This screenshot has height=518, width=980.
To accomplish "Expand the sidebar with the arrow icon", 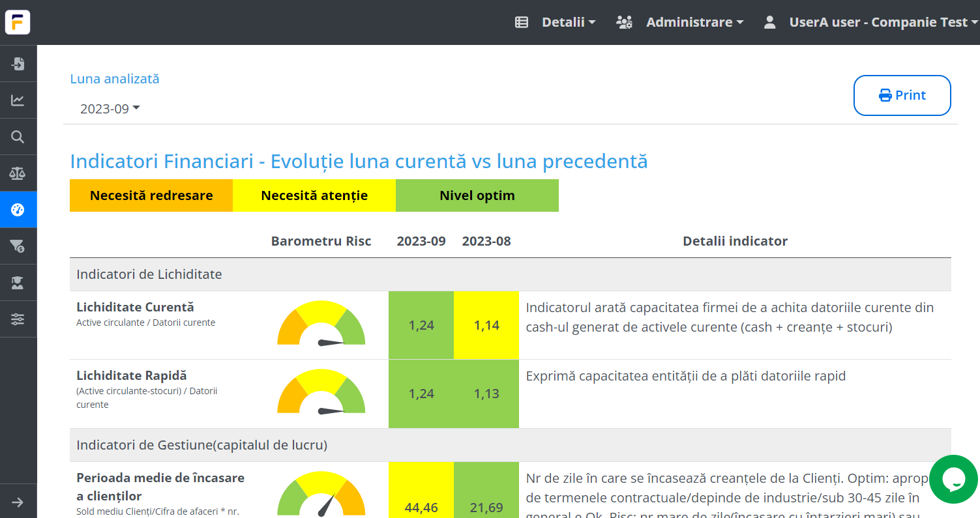I will [18, 502].
